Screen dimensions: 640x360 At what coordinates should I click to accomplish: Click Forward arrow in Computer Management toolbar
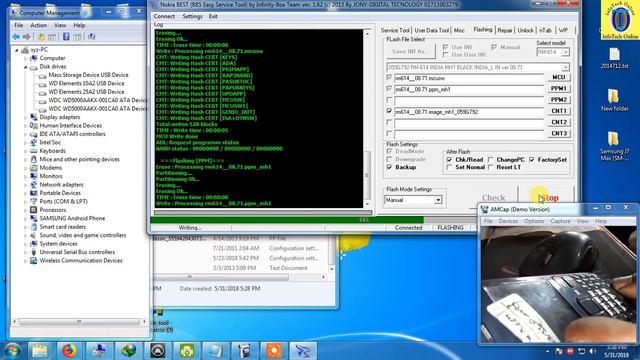27,37
